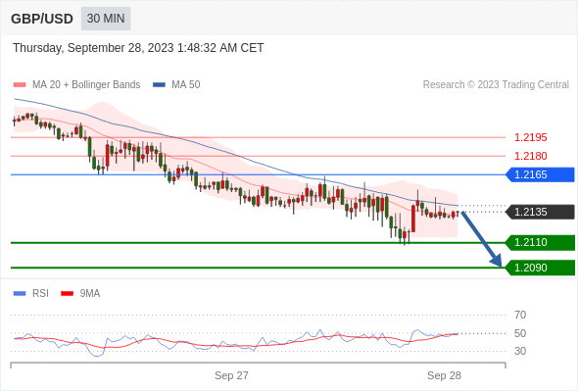Image resolution: width=578 pixels, height=392 pixels.
Task: Click the blue RSI legend swatch
Action: 20,294
